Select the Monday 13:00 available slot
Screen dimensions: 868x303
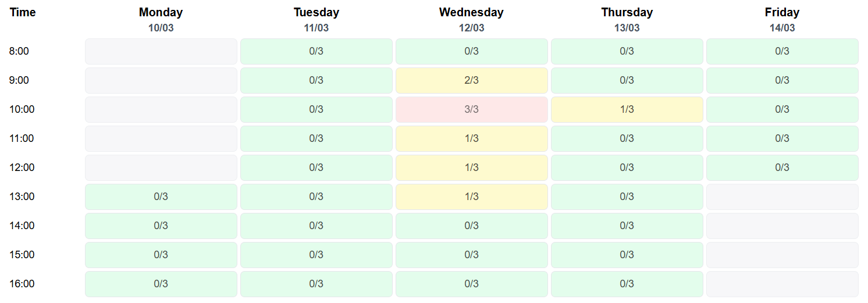[161, 197]
